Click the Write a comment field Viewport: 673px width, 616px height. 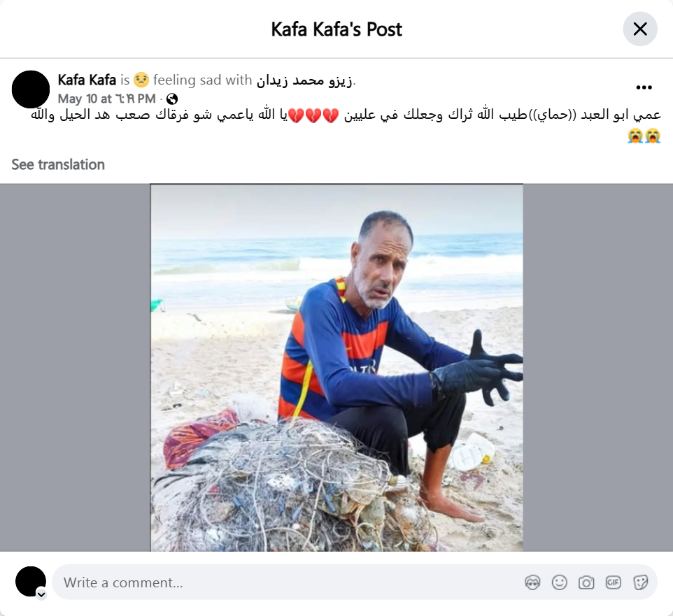click(x=355, y=582)
